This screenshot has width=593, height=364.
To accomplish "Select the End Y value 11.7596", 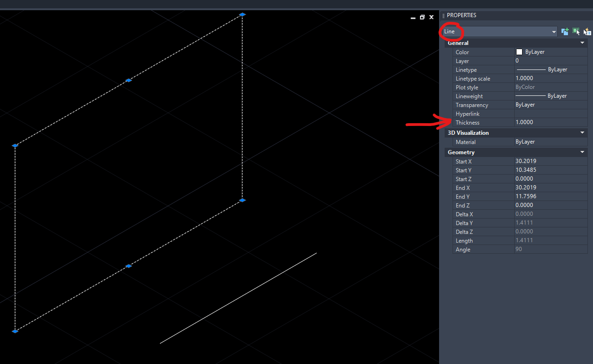I will click(551, 196).
